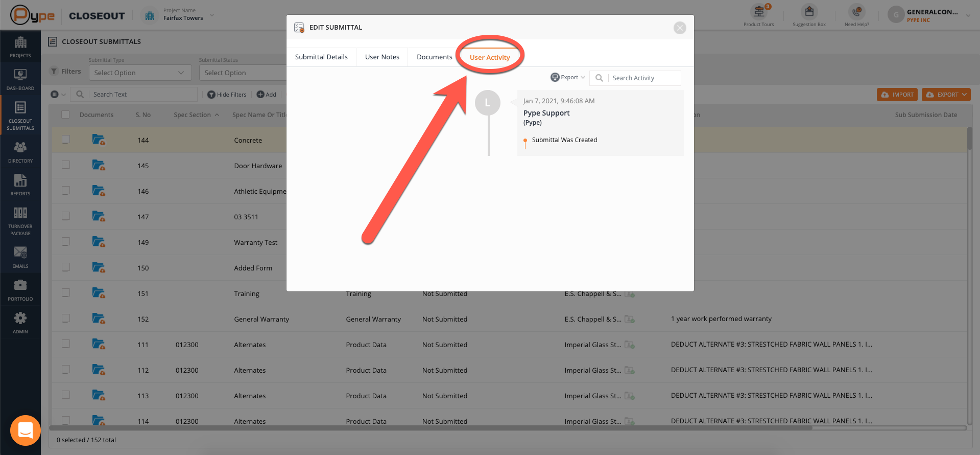Open Directory in the sidebar

pos(20,152)
